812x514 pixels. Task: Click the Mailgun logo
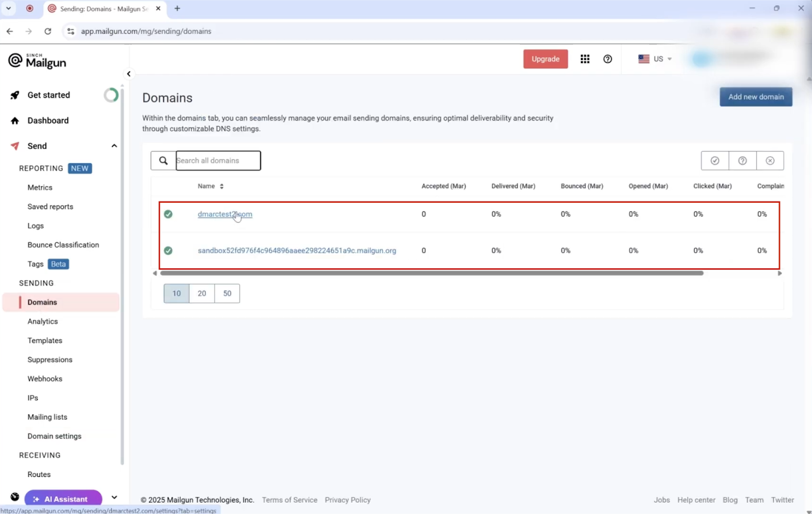(x=38, y=61)
